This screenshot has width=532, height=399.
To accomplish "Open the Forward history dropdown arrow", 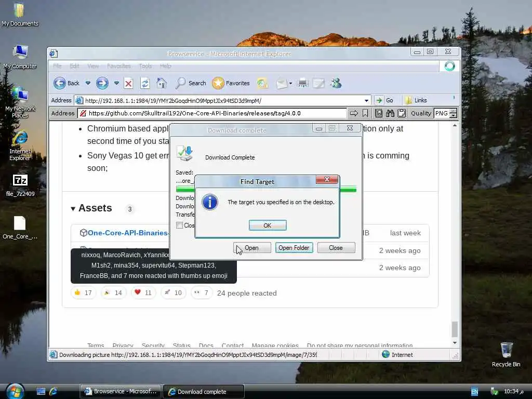I will [x=116, y=83].
